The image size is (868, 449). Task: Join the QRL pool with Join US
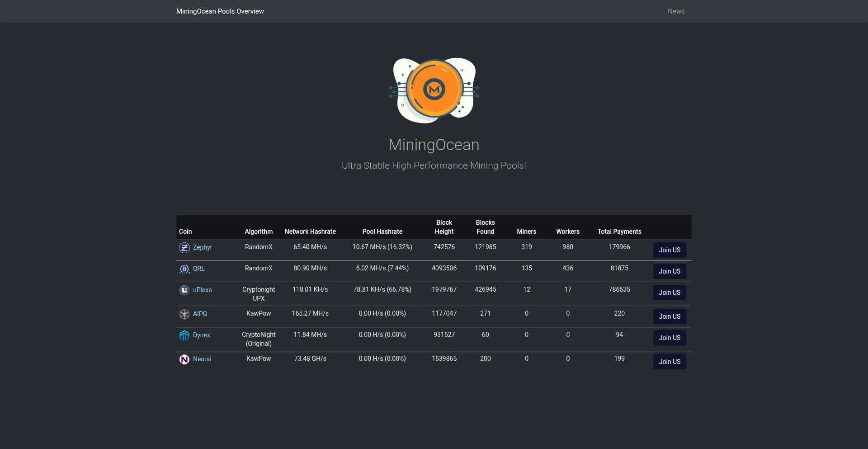[x=670, y=271]
